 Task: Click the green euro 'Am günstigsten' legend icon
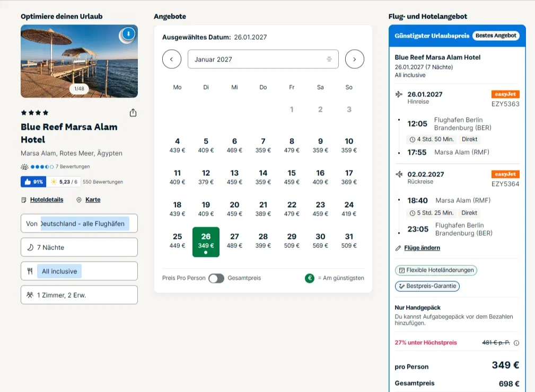point(310,278)
